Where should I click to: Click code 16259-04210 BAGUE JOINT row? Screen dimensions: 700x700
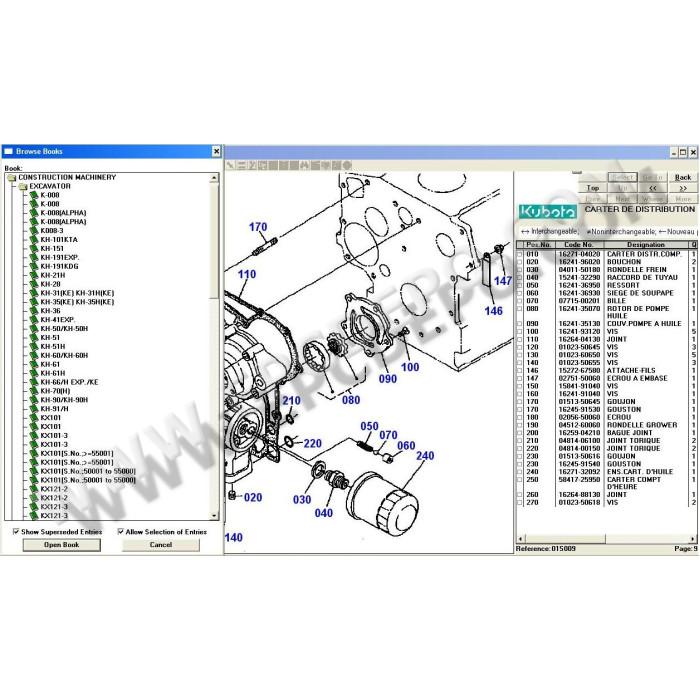point(606,433)
